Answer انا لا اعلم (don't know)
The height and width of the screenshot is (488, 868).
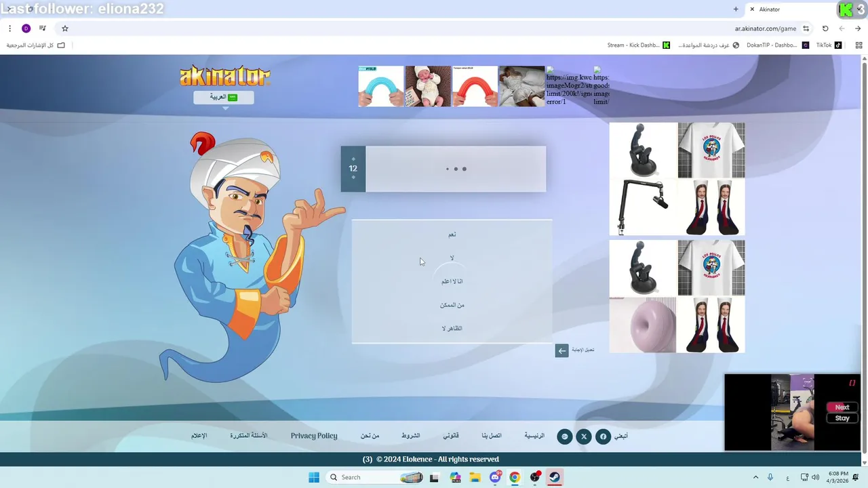click(x=452, y=281)
